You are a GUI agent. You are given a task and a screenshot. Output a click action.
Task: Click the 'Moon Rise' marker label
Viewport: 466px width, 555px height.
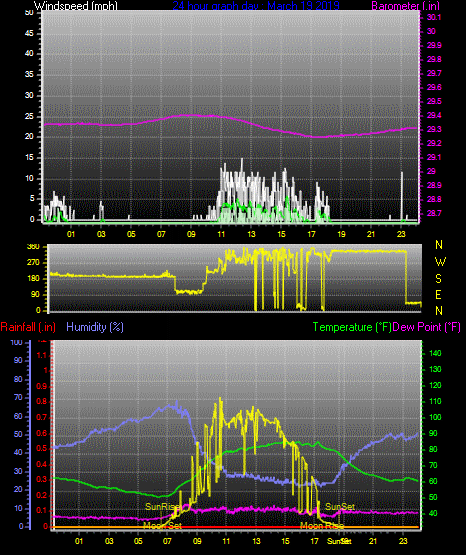pos(322,526)
